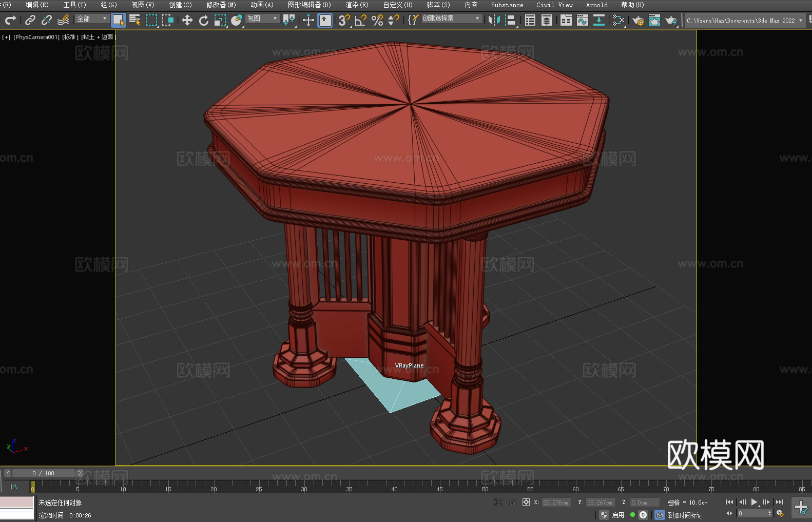The height and width of the screenshot is (522, 812).
Task: Toggle Angle Snap button
Action: (361, 21)
